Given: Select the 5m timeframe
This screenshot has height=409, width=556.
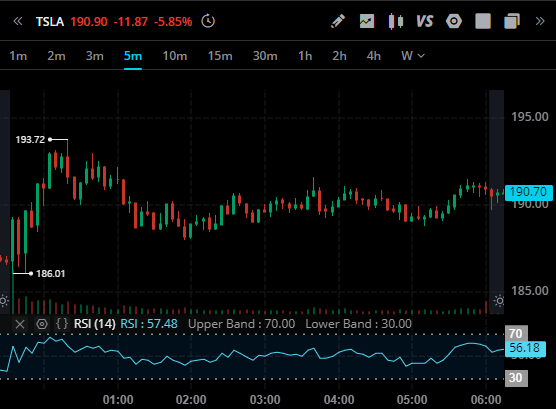Looking at the screenshot, I should (x=133, y=56).
